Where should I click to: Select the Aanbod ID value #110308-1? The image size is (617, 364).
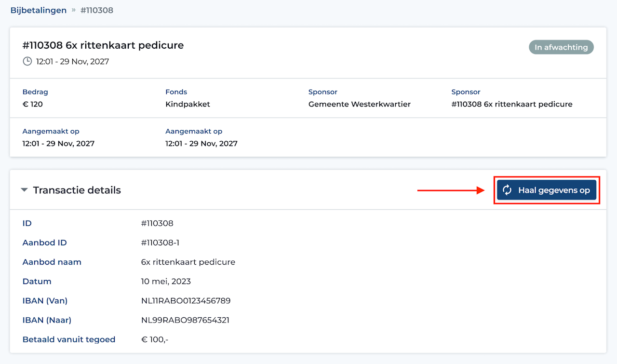click(160, 243)
